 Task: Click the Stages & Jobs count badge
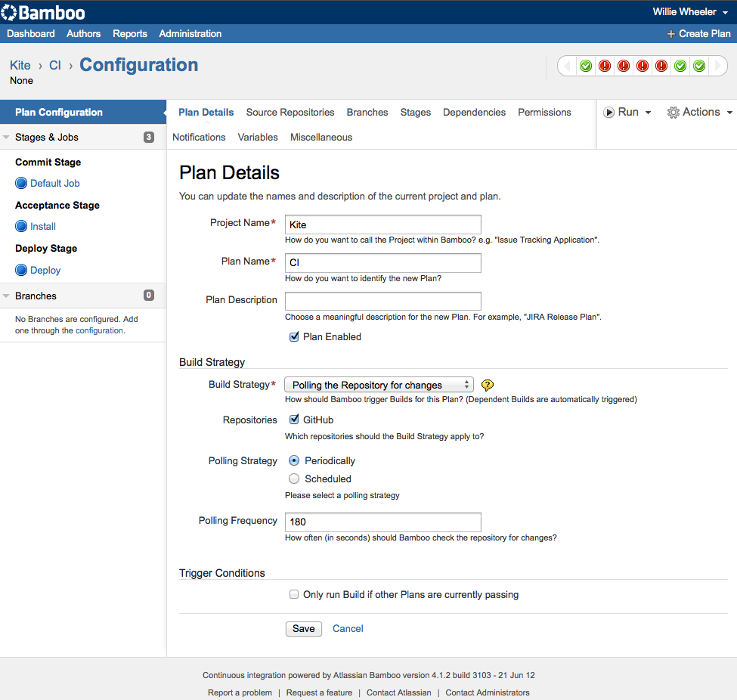pos(148,137)
